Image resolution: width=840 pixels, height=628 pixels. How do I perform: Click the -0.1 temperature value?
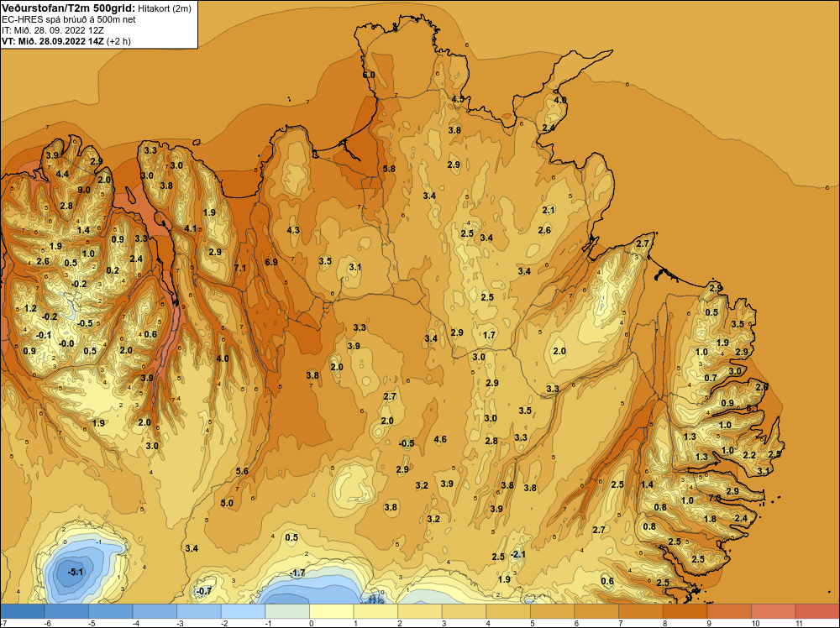pyautogui.click(x=44, y=335)
